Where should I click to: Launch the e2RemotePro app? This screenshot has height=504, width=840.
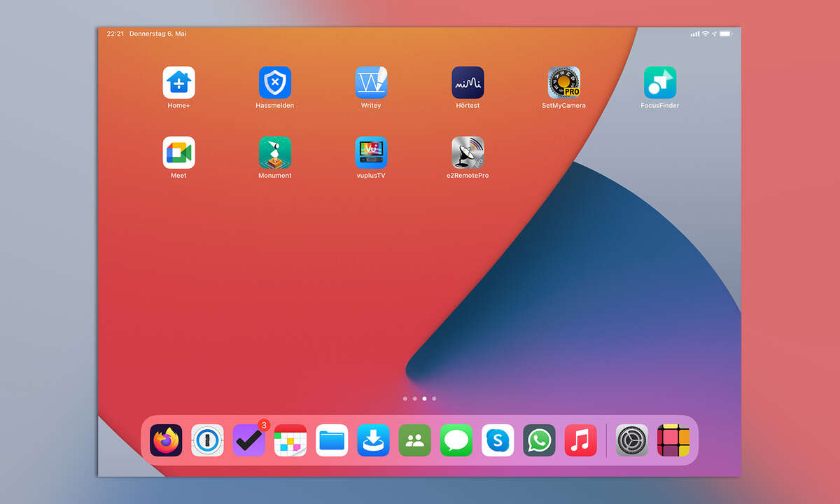click(468, 153)
